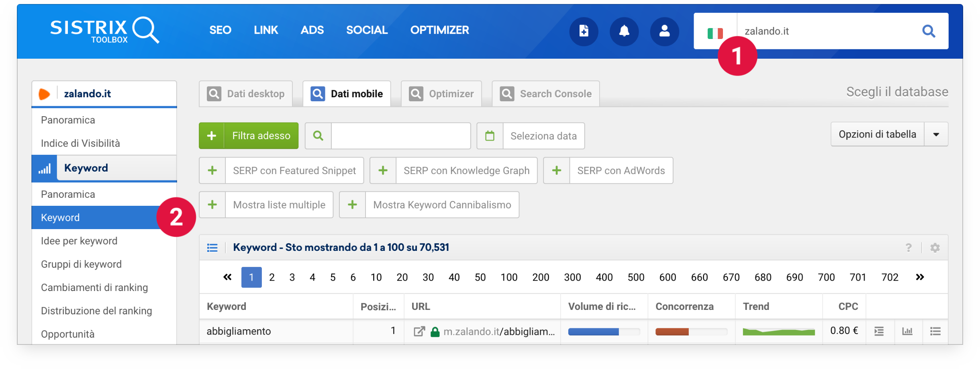980x373 pixels.
Task: Open the Opzioni di tabella menu
Action: pyautogui.click(x=878, y=134)
